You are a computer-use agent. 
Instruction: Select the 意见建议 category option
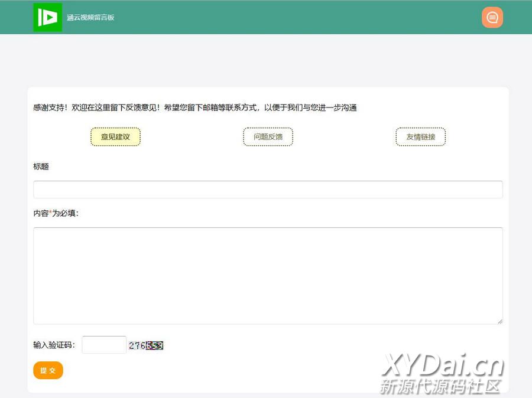pyautogui.click(x=115, y=137)
